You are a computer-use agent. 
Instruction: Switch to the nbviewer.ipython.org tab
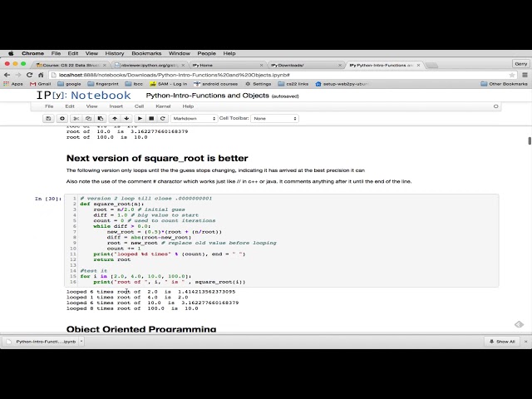point(150,65)
